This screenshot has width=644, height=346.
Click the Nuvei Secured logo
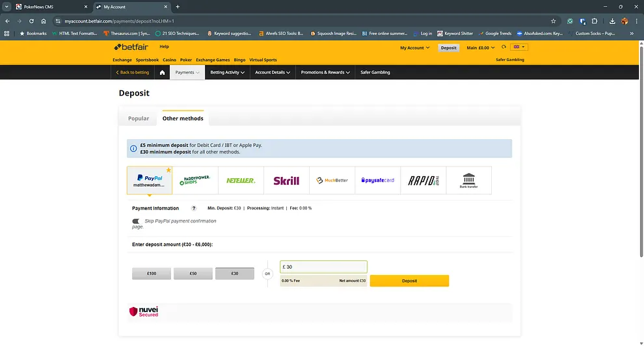coord(143,312)
